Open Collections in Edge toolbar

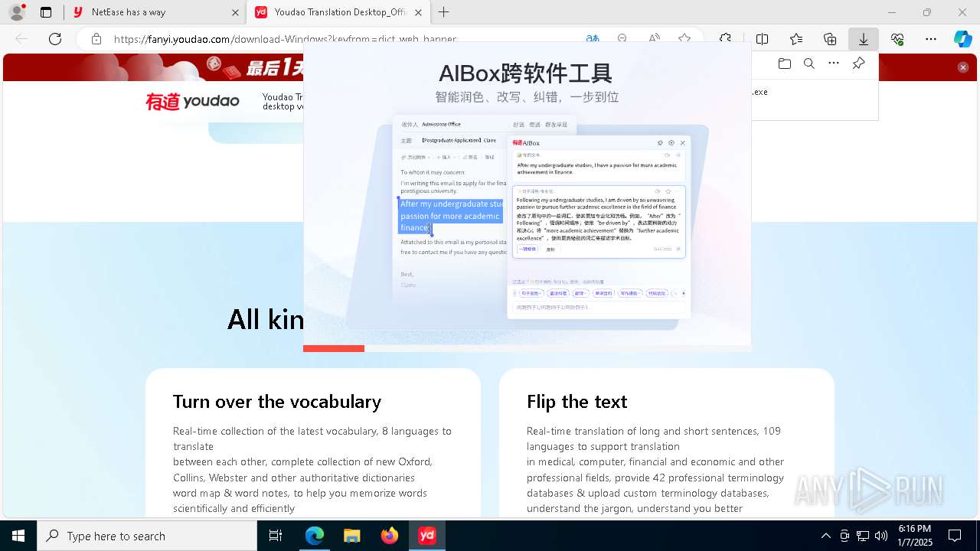pyautogui.click(x=830, y=39)
